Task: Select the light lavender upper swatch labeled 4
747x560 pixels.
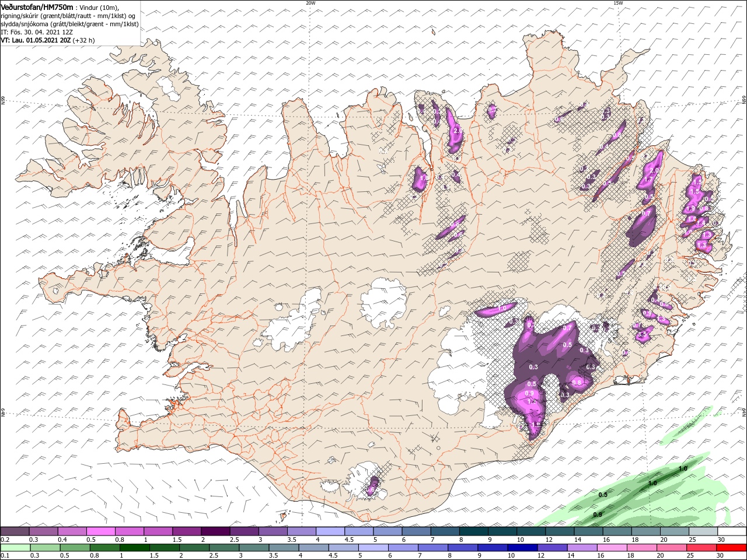Action: [x=330, y=531]
